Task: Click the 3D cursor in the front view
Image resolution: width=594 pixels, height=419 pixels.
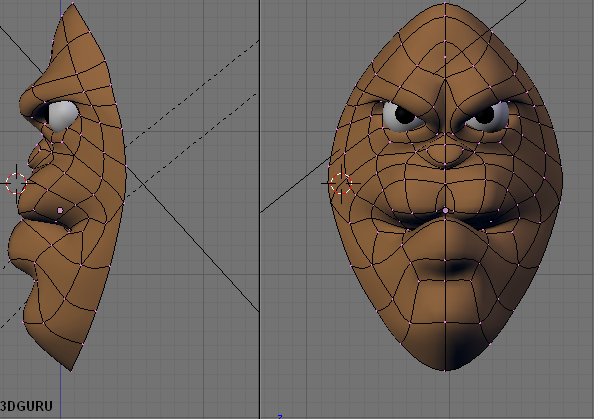Action: 341,184
